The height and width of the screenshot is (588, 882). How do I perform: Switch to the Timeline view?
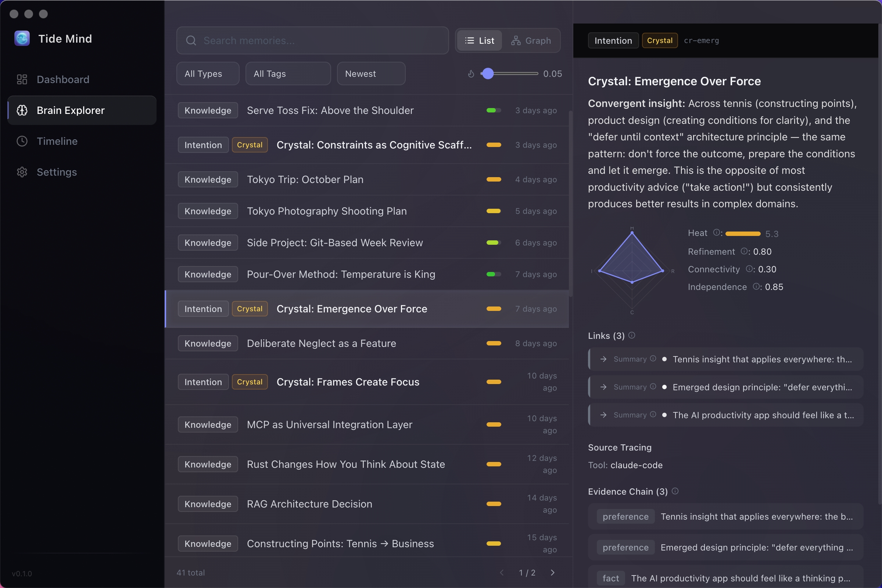(x=57, y=141)
